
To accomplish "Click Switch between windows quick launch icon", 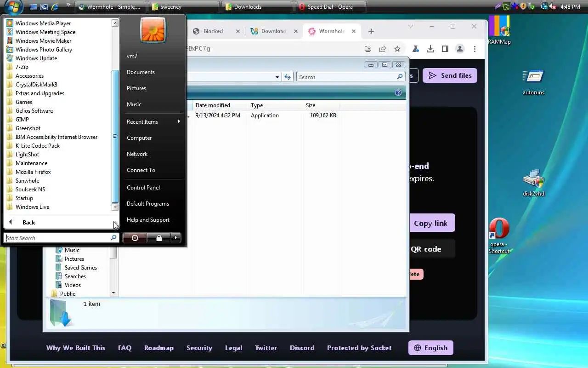I will (44, 7).
